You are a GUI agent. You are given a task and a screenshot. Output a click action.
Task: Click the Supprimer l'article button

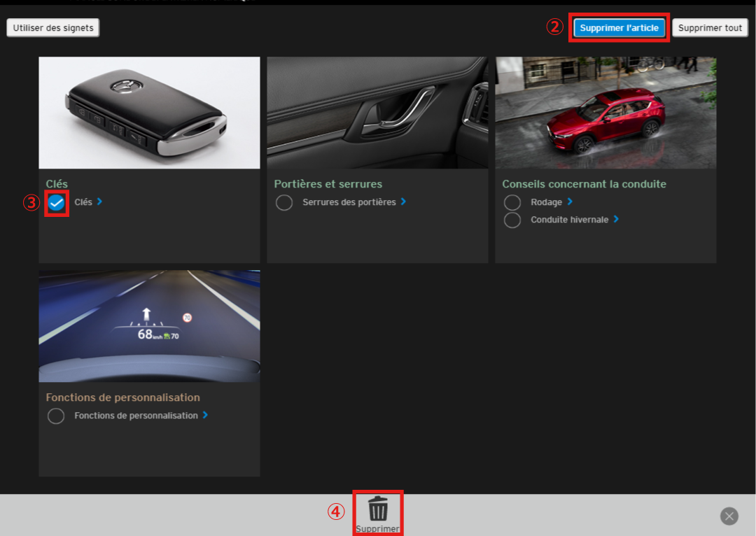[619, 28]
